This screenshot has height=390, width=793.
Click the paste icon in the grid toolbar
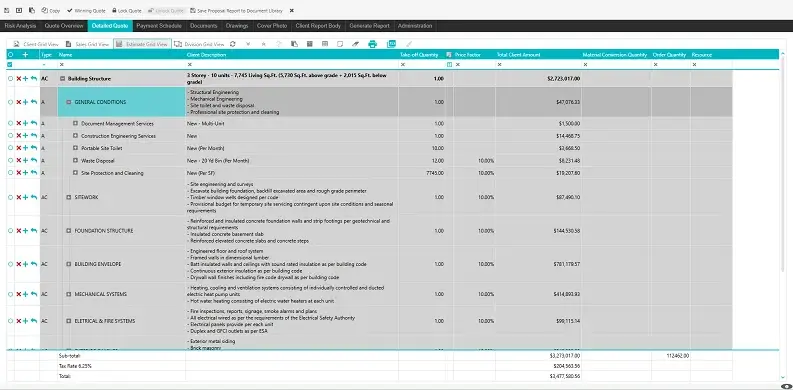[294, 44]
